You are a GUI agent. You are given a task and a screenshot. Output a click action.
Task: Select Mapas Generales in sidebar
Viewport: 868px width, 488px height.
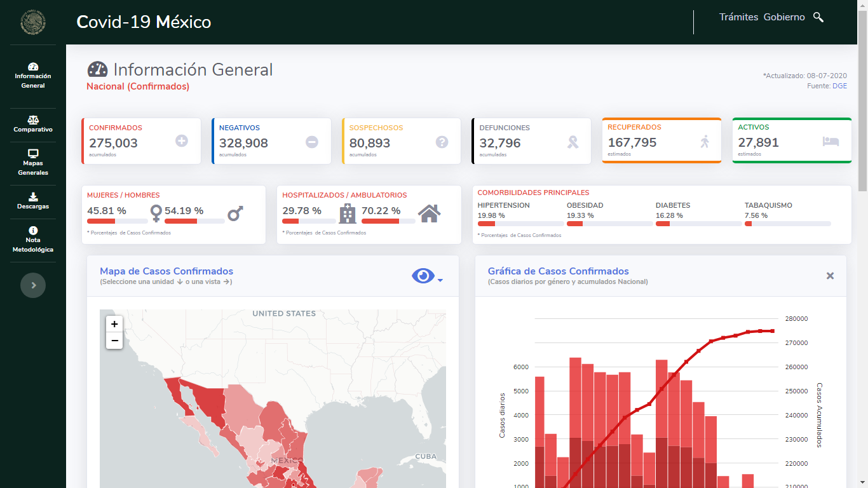33,163
